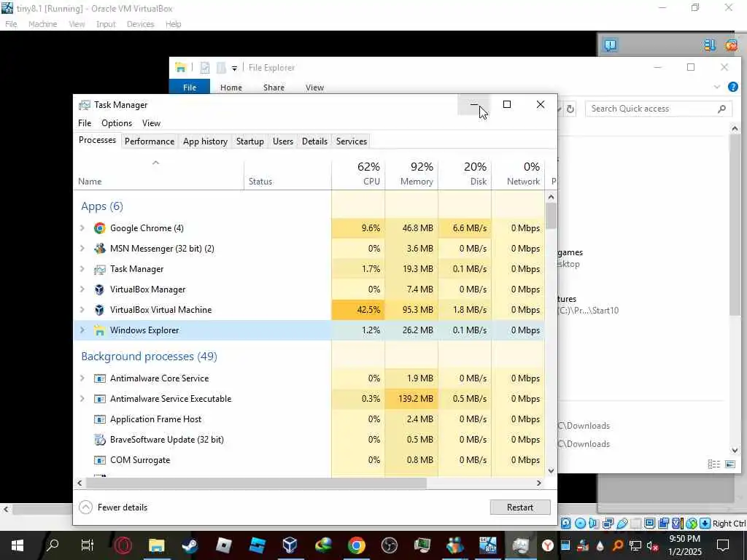Sort by the Name column header
This screenshot has width=747, height=560.
(x=159, y=174)
